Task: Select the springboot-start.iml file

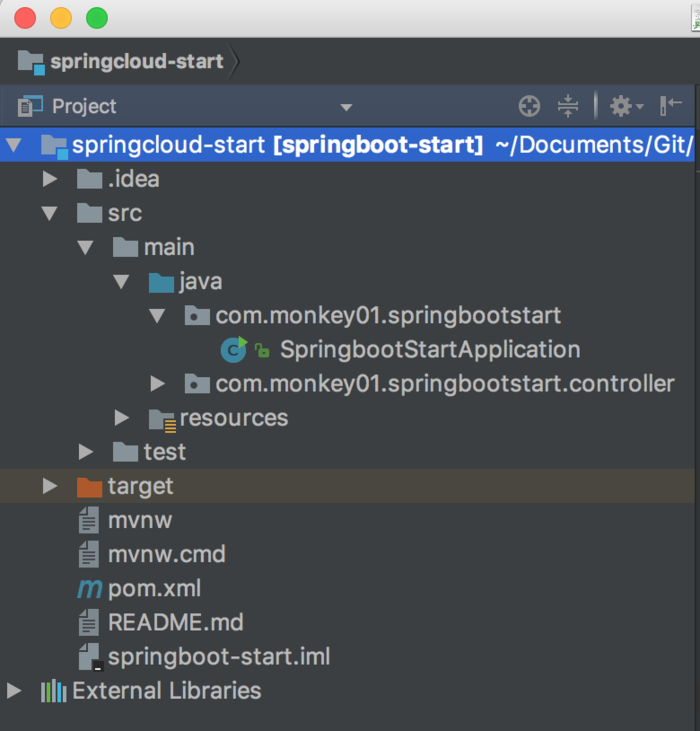Action: click(x=219, y=656)
